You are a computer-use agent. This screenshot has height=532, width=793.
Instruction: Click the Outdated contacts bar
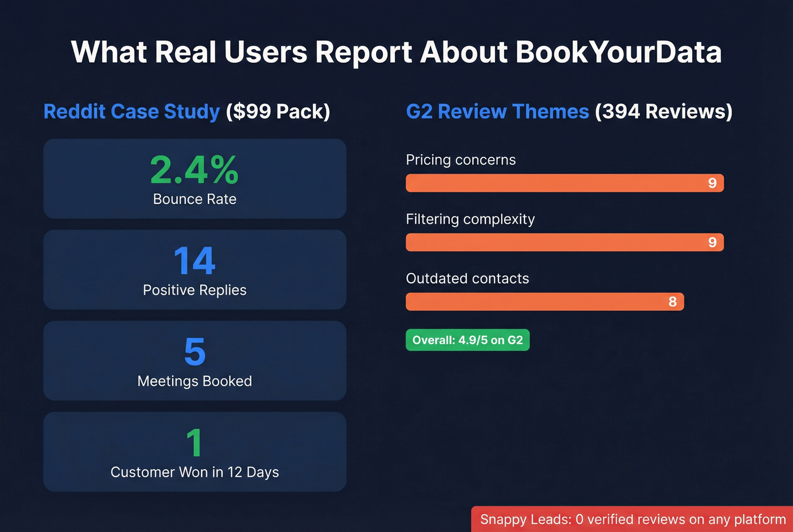pos(544,301)
